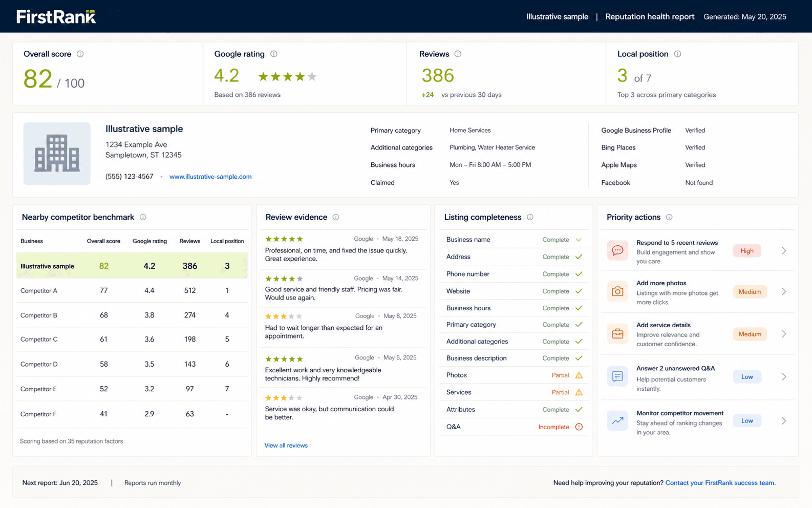Click checkmark icon on Business description row

[x=579, y=358]
